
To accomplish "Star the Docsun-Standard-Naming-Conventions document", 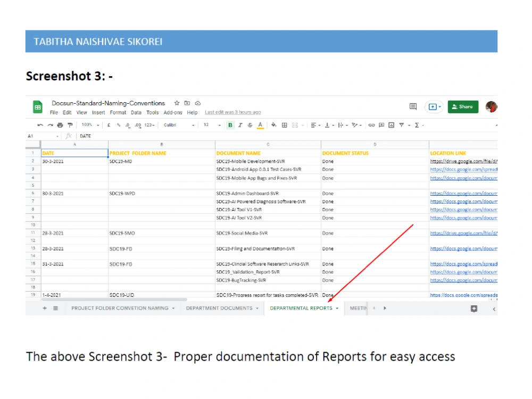I will tap(177, 103).
